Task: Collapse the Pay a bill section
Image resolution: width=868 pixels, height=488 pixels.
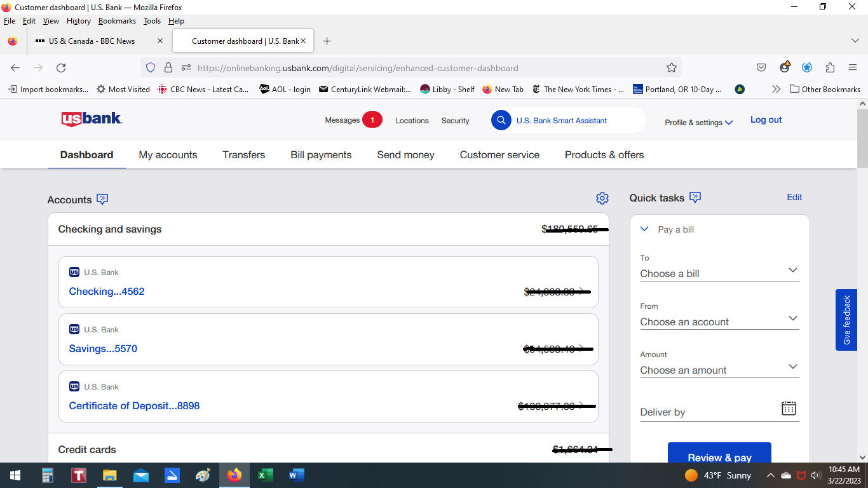Action: pyautogui.click(x=644, y=229)
